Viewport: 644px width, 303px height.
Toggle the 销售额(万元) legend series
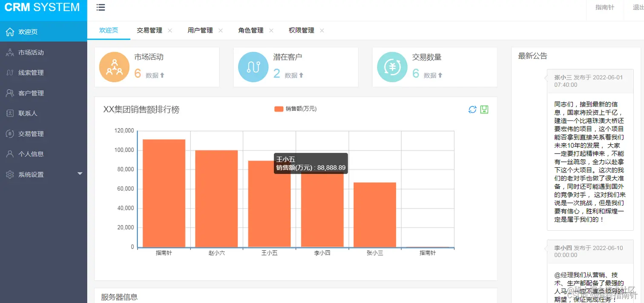(295, 109)
